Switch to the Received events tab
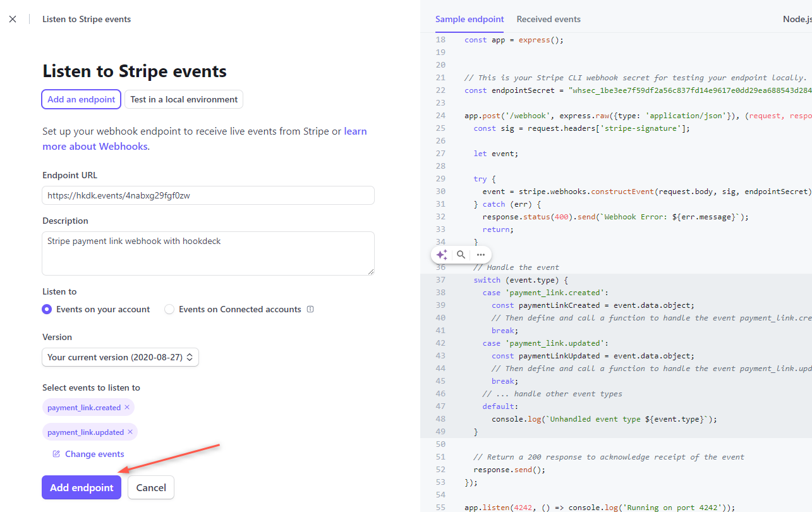 (548, 19)
